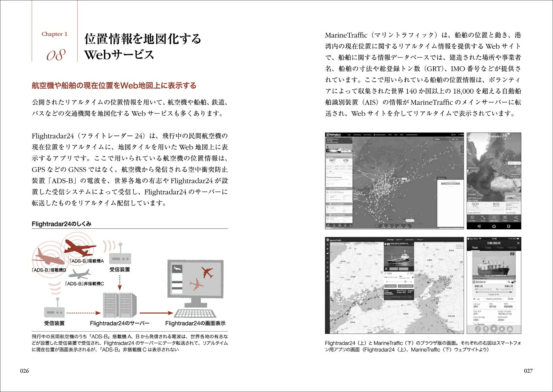
Task: Open the Community dropdown in MarineTraffic
Action: coord(410,240)
